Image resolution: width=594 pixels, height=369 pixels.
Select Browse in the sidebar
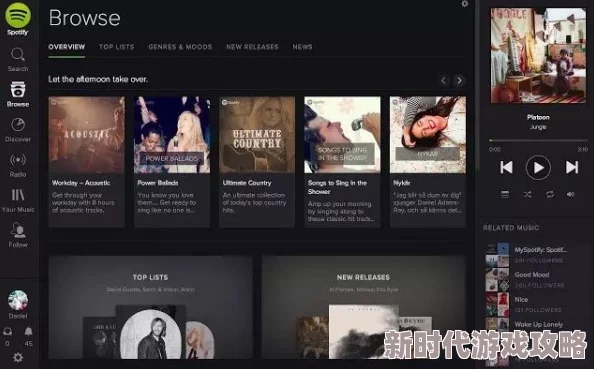18,94
